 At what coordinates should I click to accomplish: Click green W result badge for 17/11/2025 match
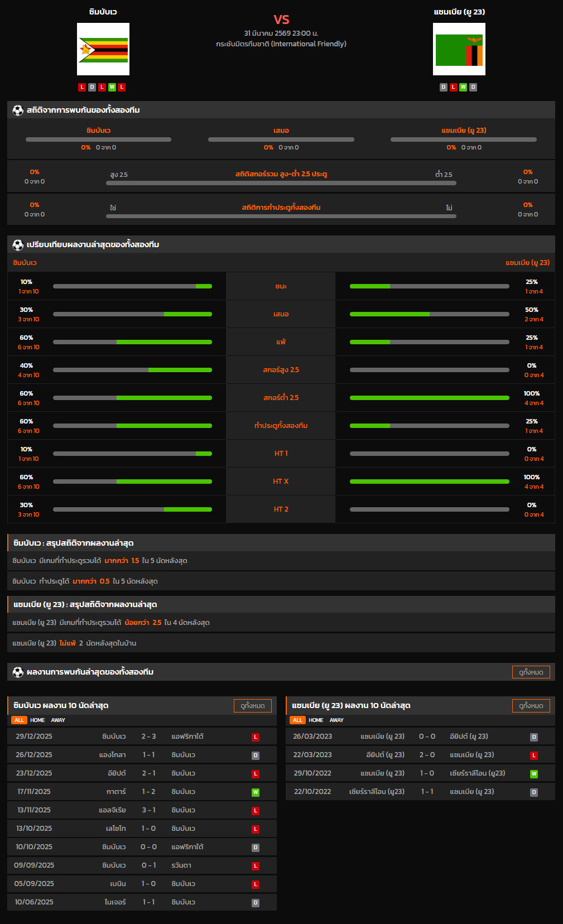point(256,792)
